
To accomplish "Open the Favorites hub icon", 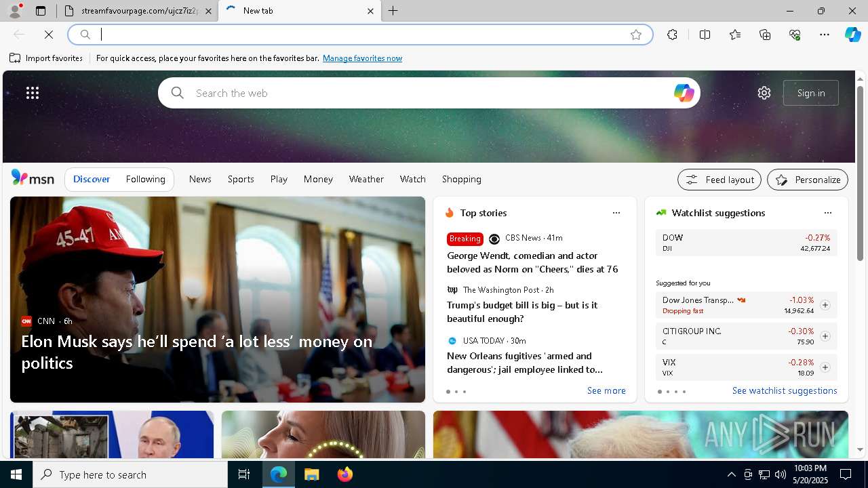I will 735,35.
